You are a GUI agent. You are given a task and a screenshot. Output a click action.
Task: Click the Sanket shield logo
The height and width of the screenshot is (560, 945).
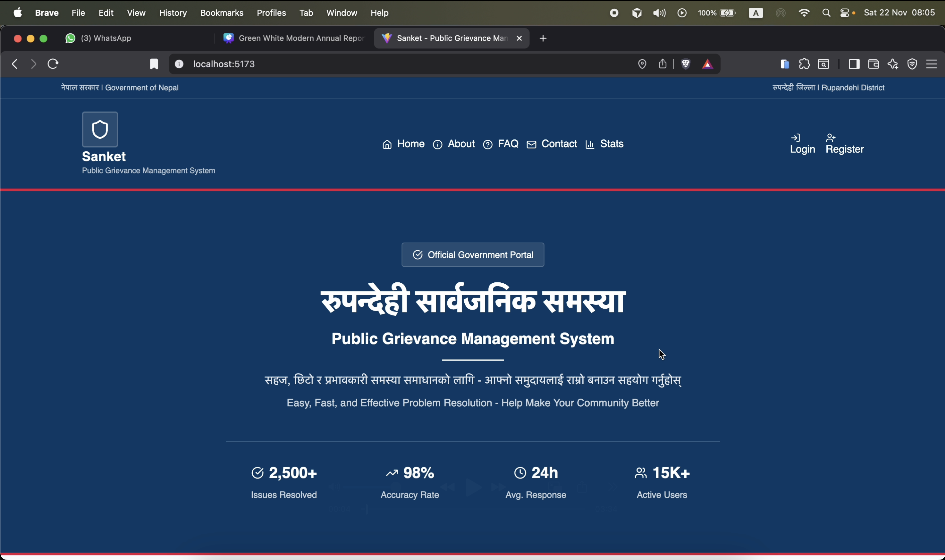100,129
